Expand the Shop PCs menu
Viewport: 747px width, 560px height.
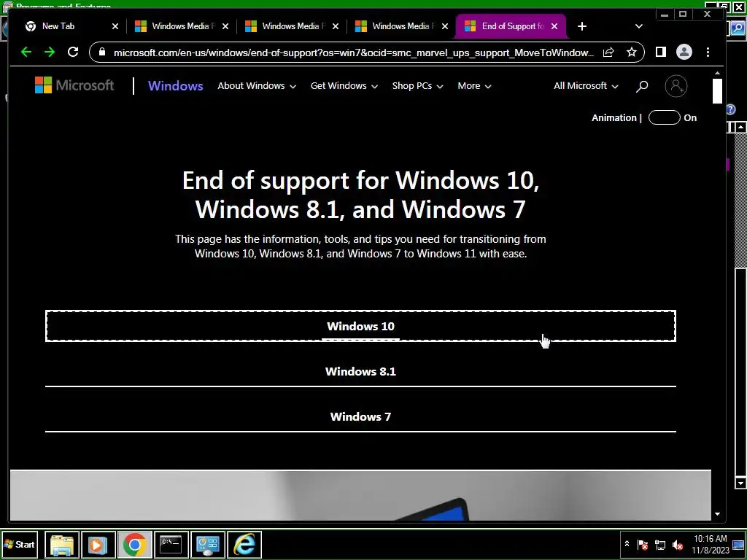pos(417,86)
